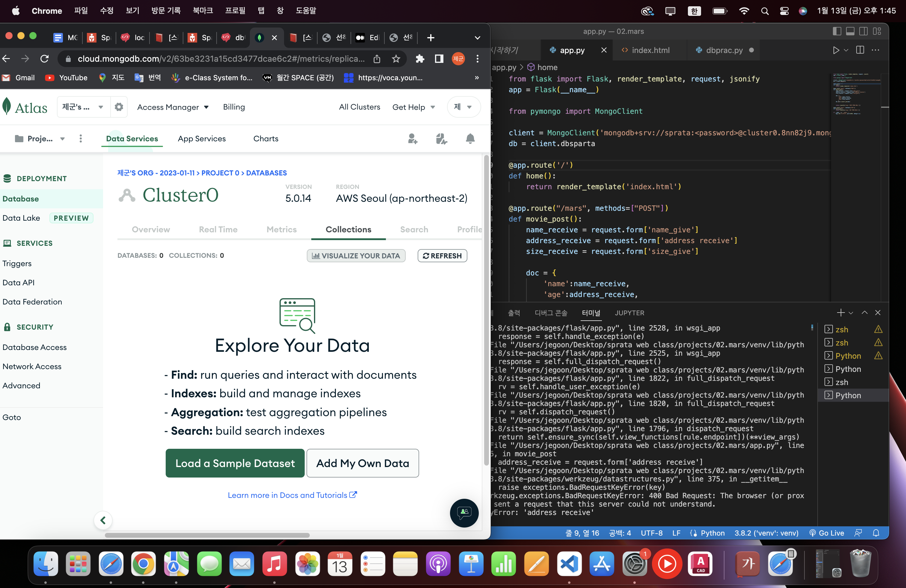Run the Python file in VS Code

click(x=836, y=50)
